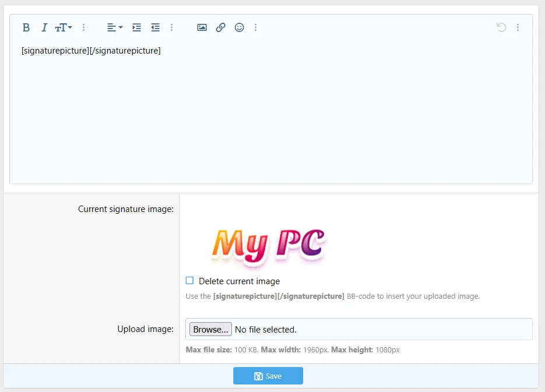Open the editor's far-right more options menu
Image resolution: width=545 pixels, height=392 pixels.
click(518, 27)
